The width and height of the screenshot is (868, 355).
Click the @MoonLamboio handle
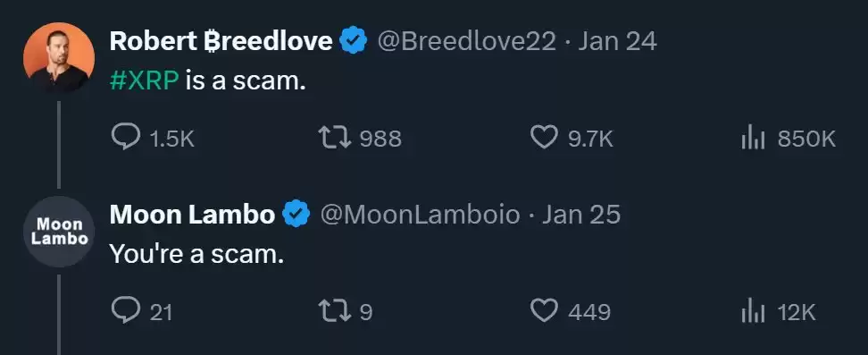click(x=421, y=215)
